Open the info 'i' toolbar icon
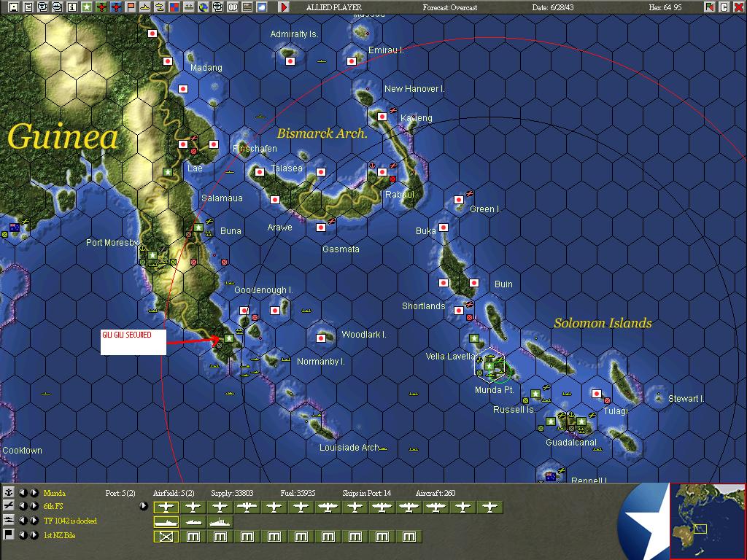The height and width of the screenshot is (560, 747). 72,7
